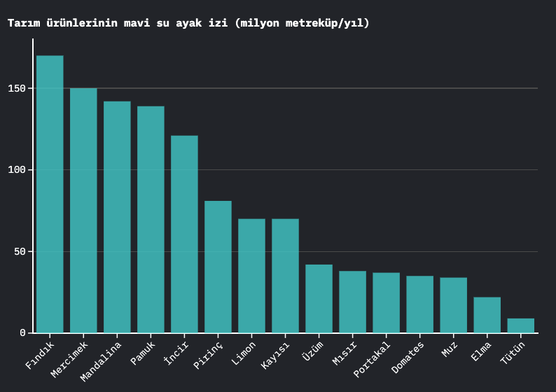Click the Limon bar
Screen dimensions: 556x392
point(251,276)
